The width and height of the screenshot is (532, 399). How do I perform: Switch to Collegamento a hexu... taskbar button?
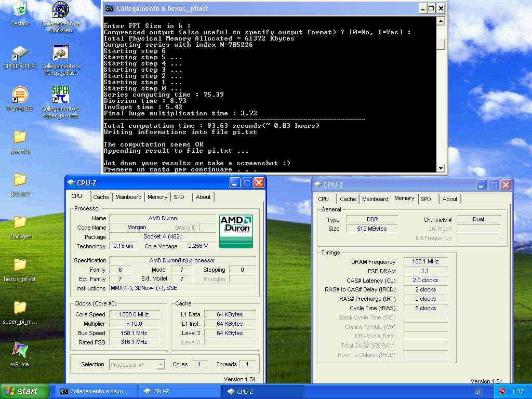pyautogui.click(x=96, y=391)
